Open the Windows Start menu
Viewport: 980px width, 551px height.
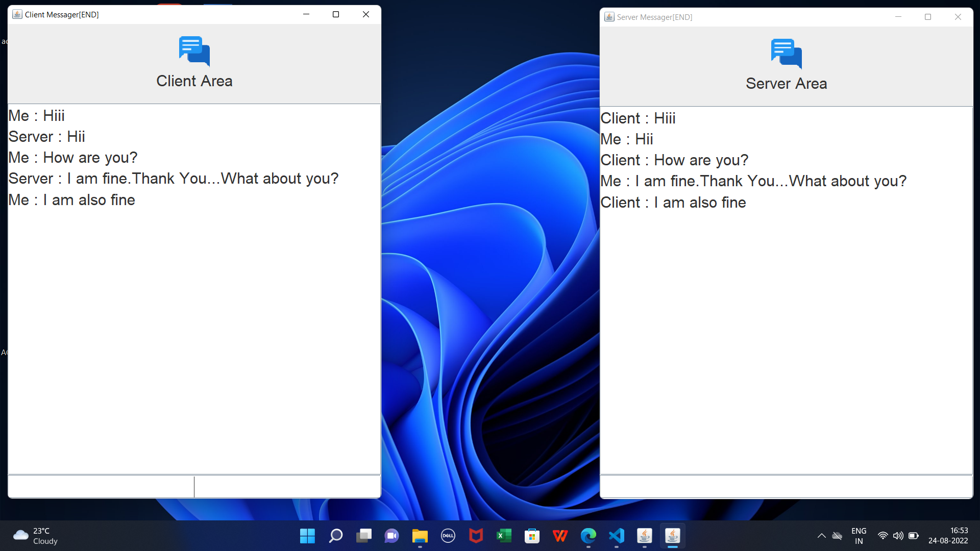point(307,536)
